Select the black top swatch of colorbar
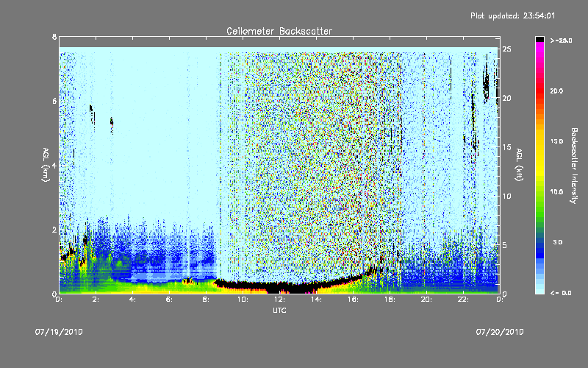Screen dimensions: 588x368 point(539,39)
